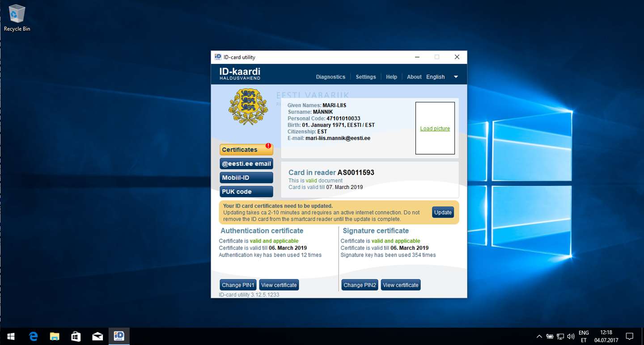Viewport: 644px width, 345px height.
Task: Click the Update certificates button
Action: point(443,212)
